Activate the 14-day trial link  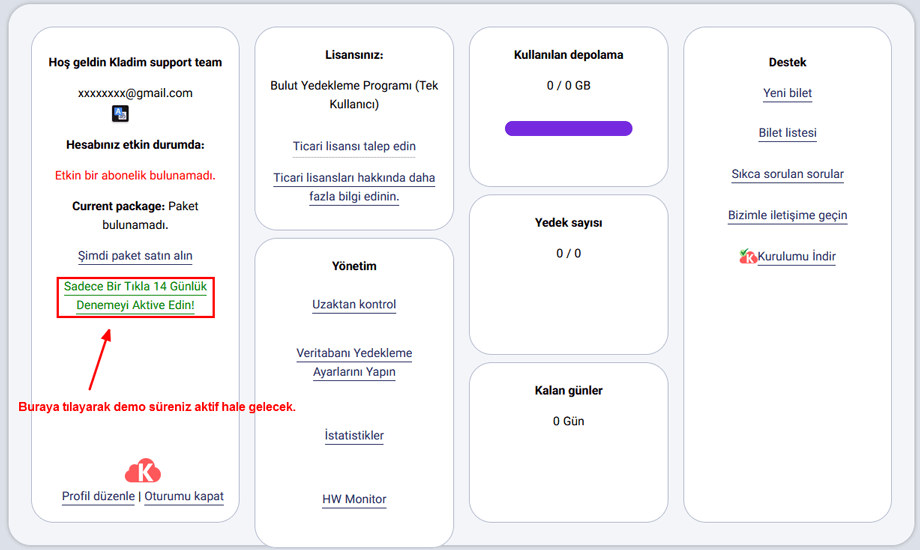[135, 295]
